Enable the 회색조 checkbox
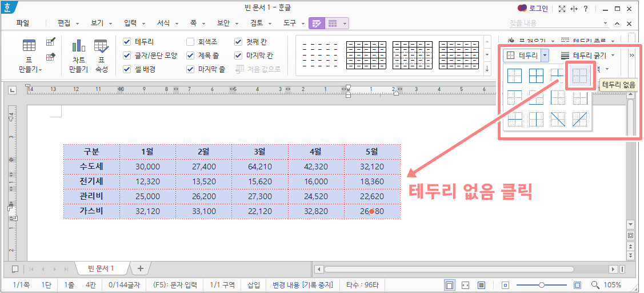Screen dimensions: 644x293 point(190,42)
